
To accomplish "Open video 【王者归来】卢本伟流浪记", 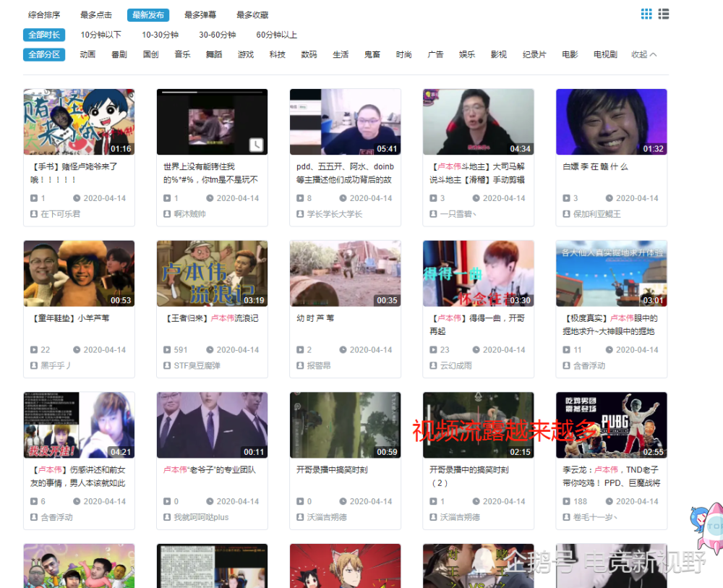I will pyautogui.click(x=212, y=318).
